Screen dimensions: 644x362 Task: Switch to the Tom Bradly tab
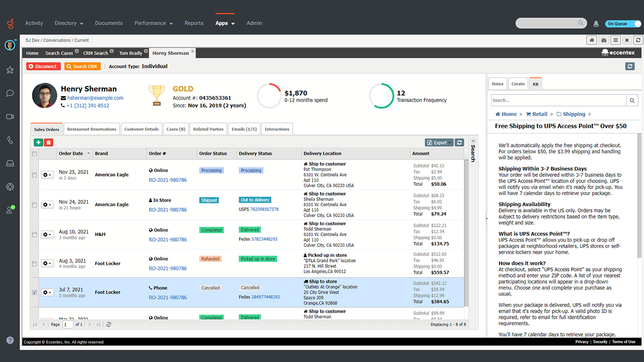click(131, 53)
